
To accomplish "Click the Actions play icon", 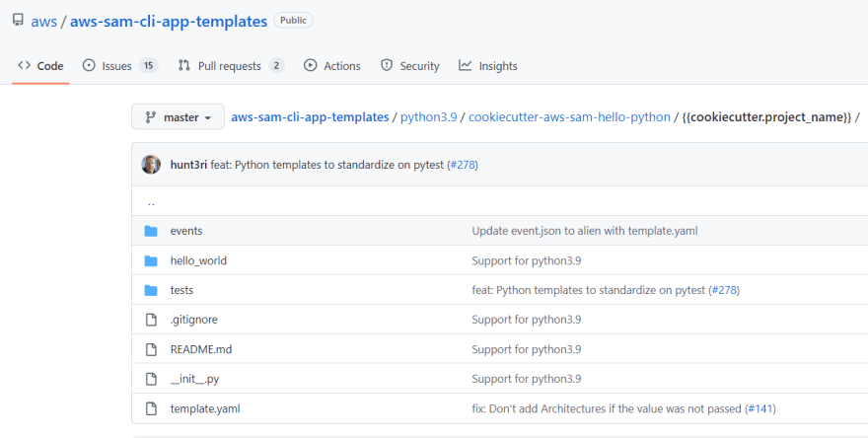I will pos(310,65).
